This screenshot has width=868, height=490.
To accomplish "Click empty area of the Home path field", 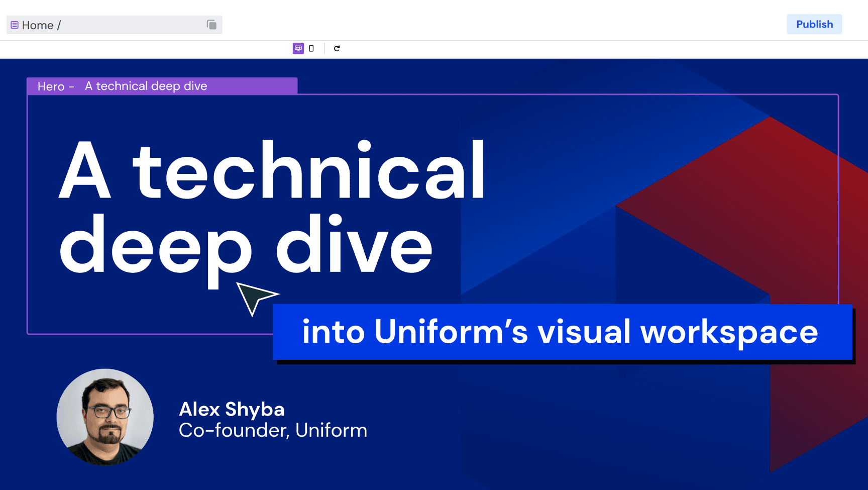I will [x=131, y=25].
